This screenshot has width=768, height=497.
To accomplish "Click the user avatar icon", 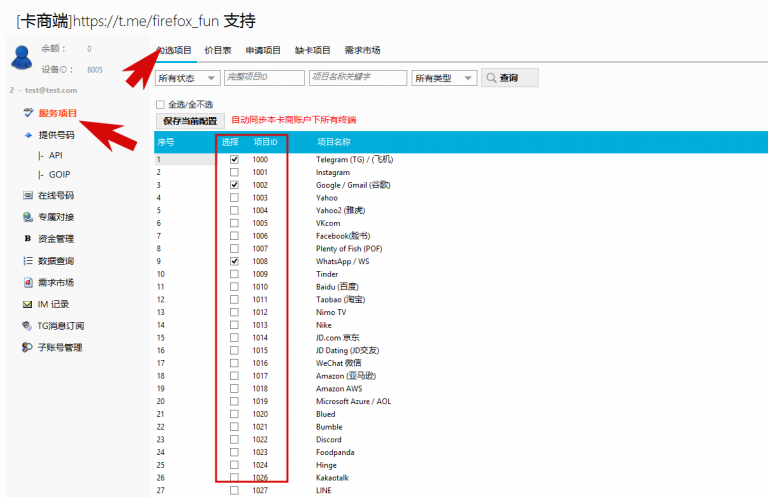I will click(21, 57).
